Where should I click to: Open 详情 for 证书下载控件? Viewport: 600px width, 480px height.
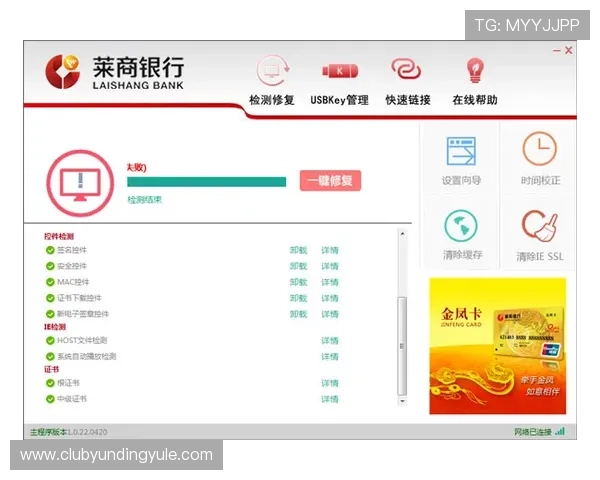(330, 298)
